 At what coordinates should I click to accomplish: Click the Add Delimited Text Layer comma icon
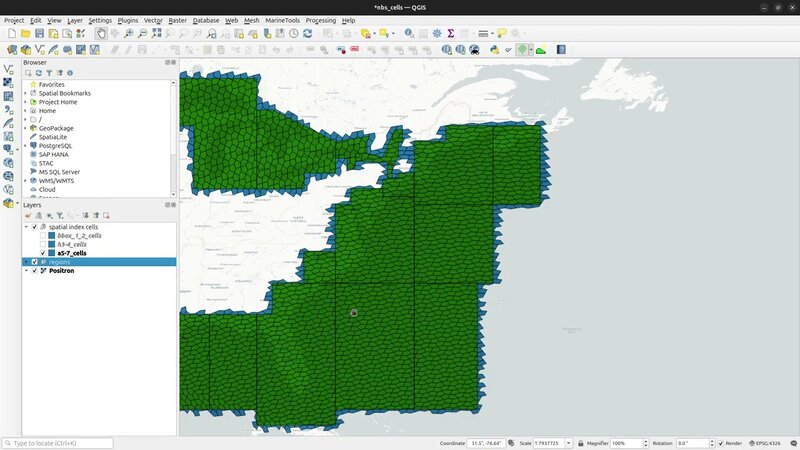click(x=8, y=109)
